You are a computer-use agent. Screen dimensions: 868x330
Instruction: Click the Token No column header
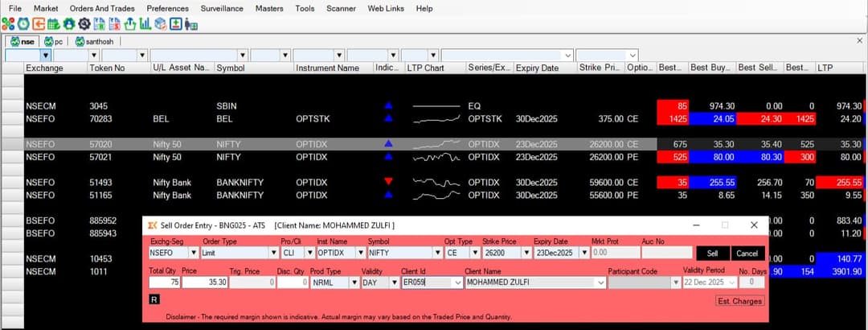(119, 68)
